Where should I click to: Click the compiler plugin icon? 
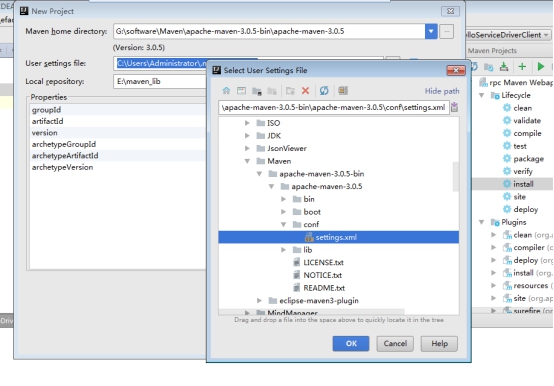507,248
